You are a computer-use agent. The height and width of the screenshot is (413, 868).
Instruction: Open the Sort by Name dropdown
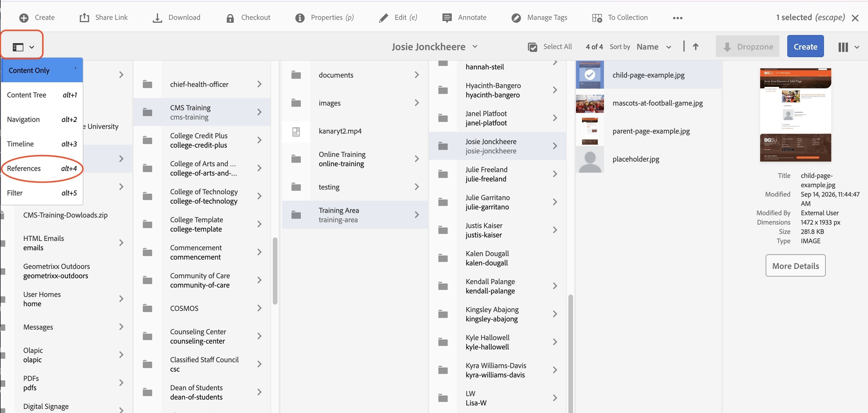click(x=654, y=47)
